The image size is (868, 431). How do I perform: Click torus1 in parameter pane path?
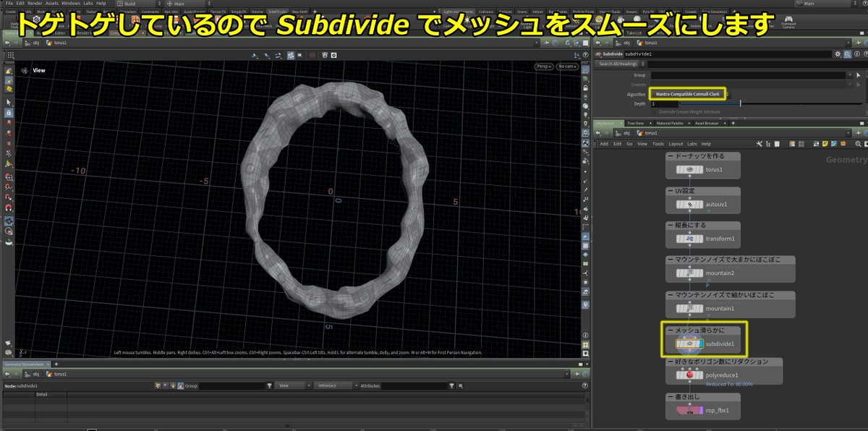650,43
